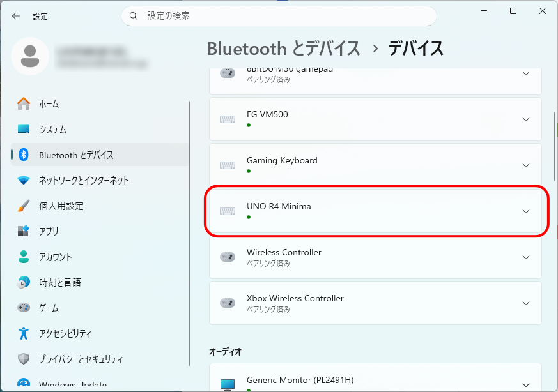The image size is (558, 392).
Task: Click Bluetooth とデバイス breadcrumb link
Action: (x=284, y=49)
